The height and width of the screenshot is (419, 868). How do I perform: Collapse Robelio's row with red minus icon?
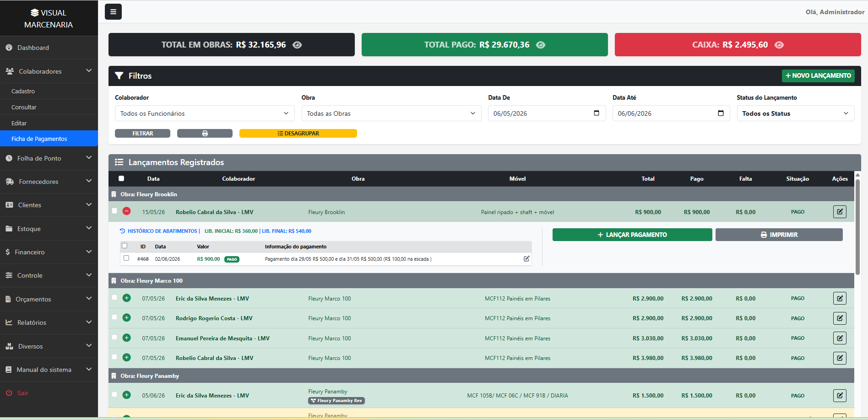point(127,211)
